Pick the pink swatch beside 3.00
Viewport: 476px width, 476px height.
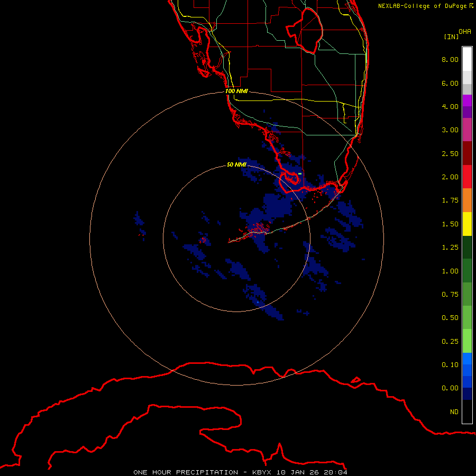[467, 130]
